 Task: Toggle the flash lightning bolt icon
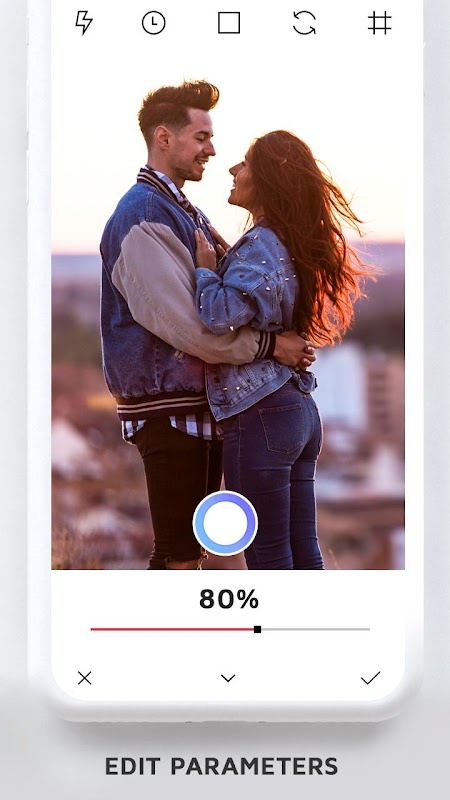tap(84, 23)
